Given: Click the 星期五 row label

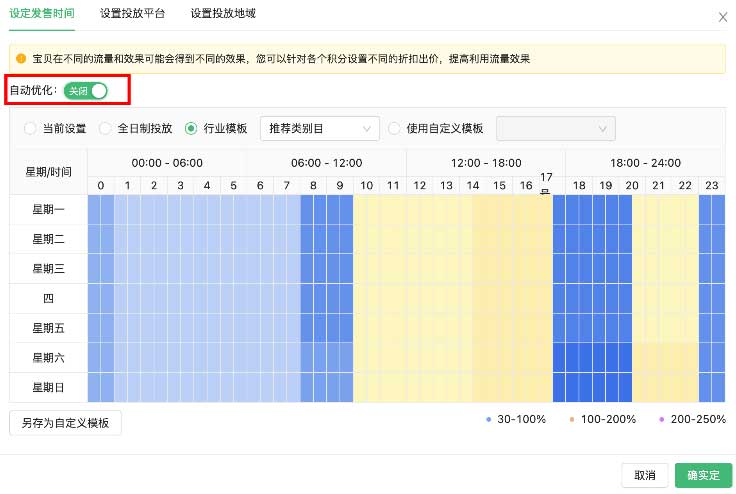Looking at the screenshot, I should pyautogui.click(x=48, y=328).
